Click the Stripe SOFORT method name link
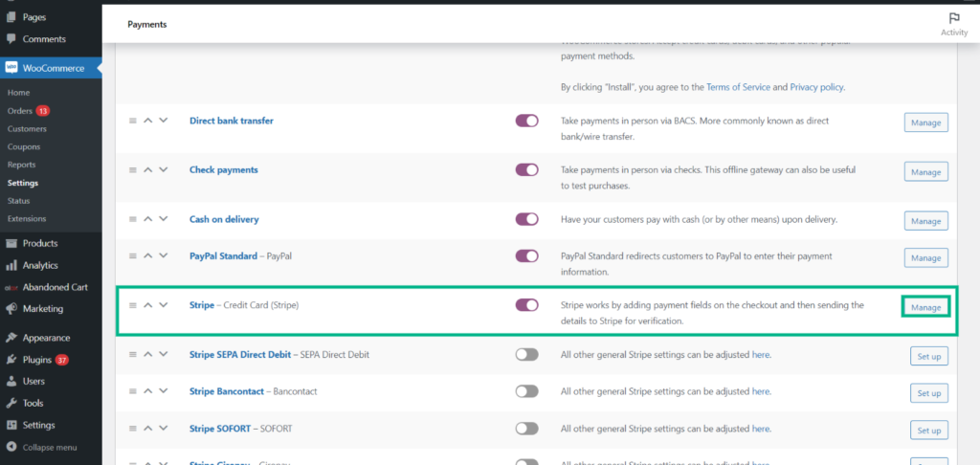The width and height of the screenshot is (980, 465). tap(219, 429)
